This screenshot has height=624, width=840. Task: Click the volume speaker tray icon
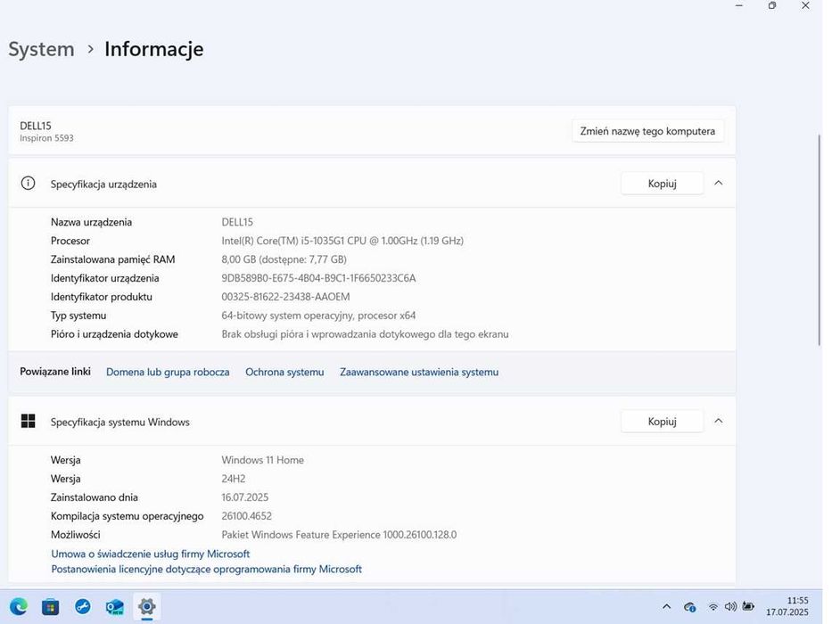[730, 606]
